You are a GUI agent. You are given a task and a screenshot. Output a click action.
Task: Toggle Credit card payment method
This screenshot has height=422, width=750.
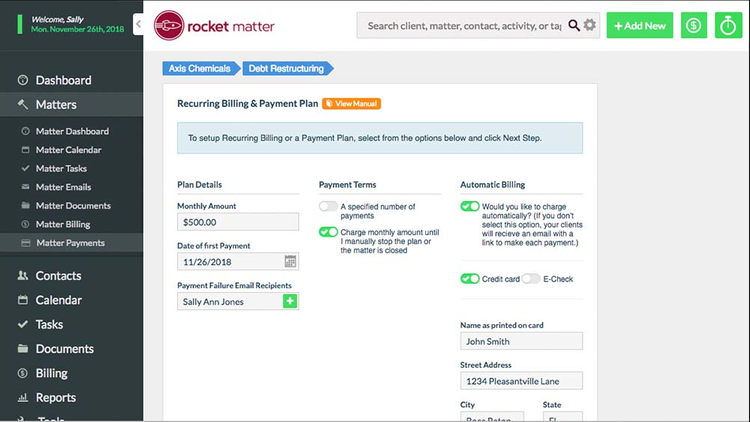[470, 279]
